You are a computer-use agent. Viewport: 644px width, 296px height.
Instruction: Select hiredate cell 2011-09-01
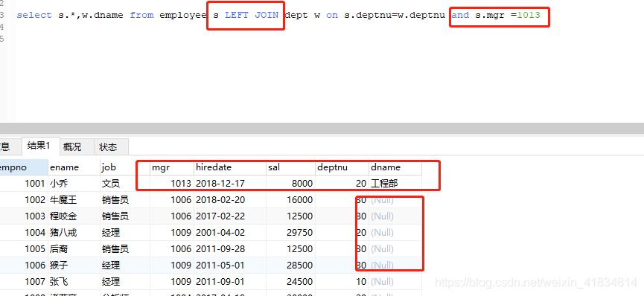(230, 282)
